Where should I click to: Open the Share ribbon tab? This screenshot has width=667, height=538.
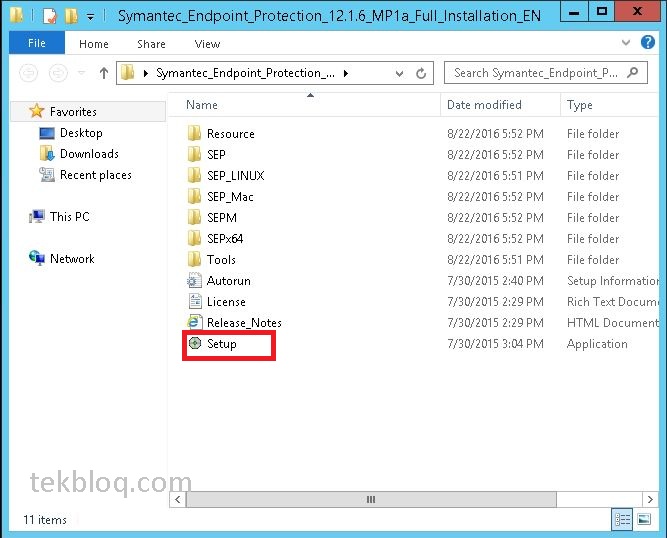pyautogui.click(x=151, y=44)
